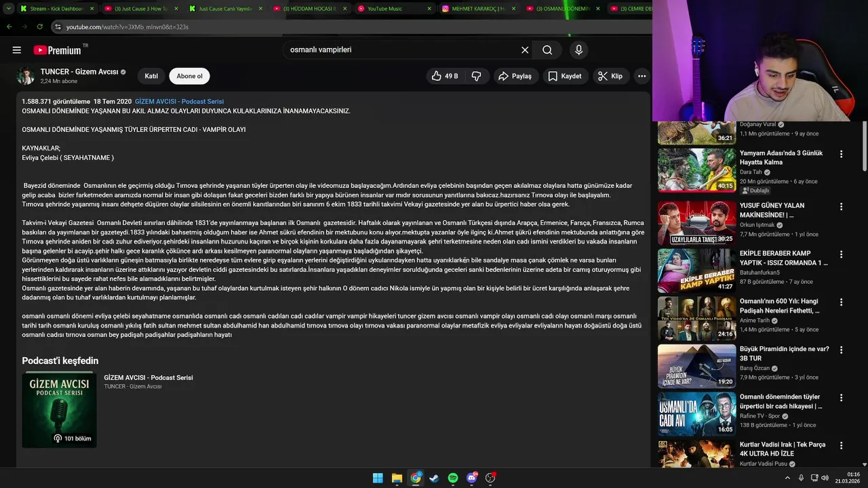The height and width of the screenshot is (488, 868).
Task: Close the Stream - Kick Dashboard tab
Action: 92,9
